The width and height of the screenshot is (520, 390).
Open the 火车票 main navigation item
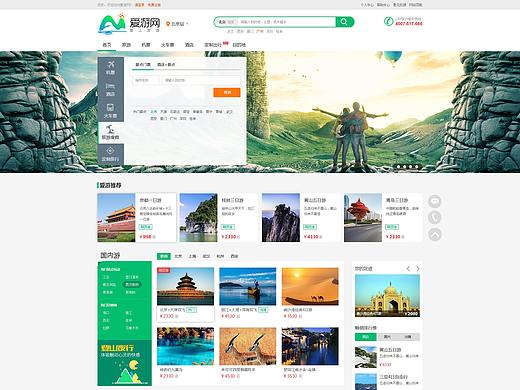167,45
